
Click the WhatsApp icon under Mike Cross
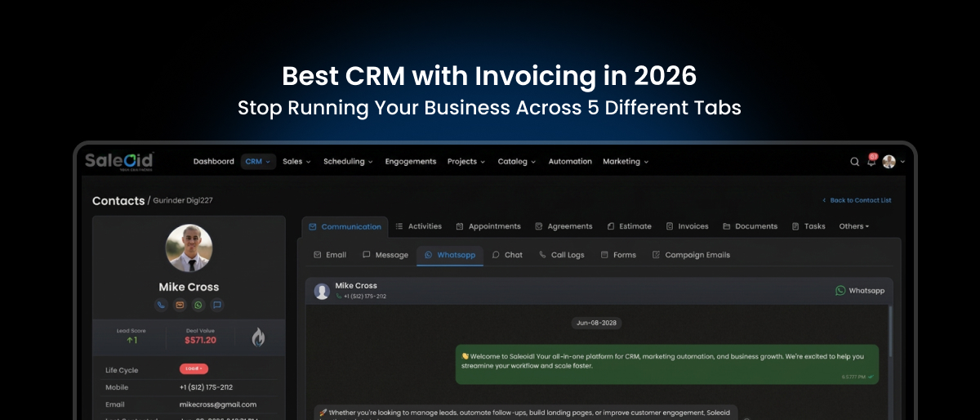pyautogui.click(x=198, y=305)
